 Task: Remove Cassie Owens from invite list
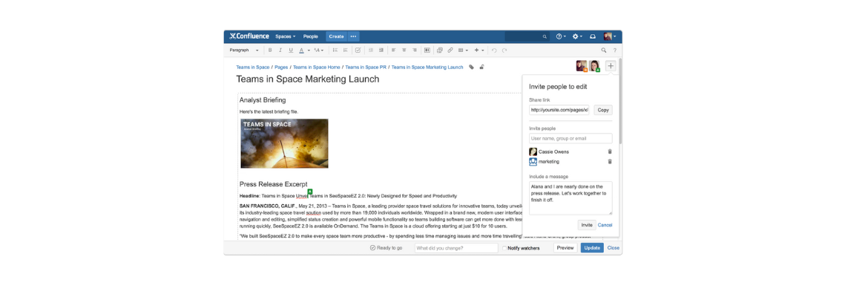[610, 151]
